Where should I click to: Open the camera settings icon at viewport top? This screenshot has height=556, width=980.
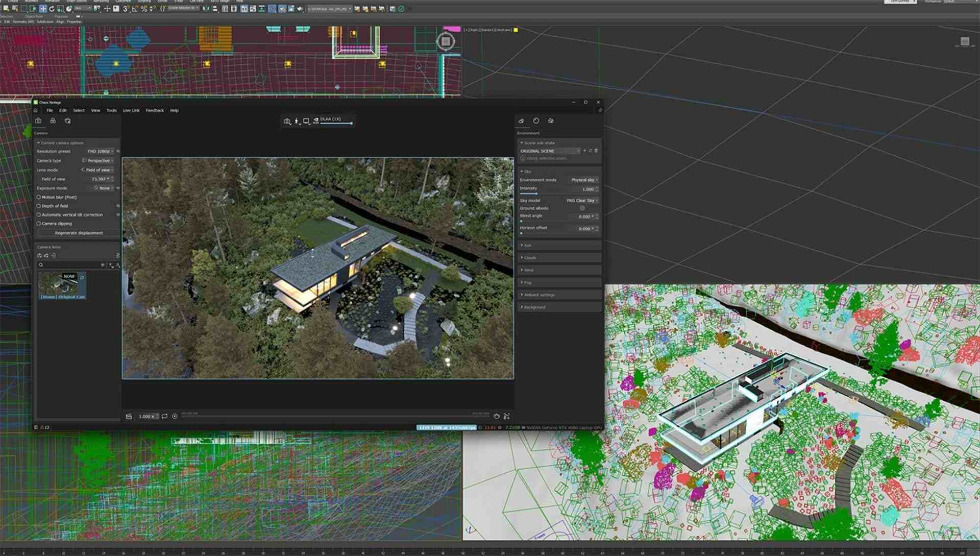tap(287, 120)
